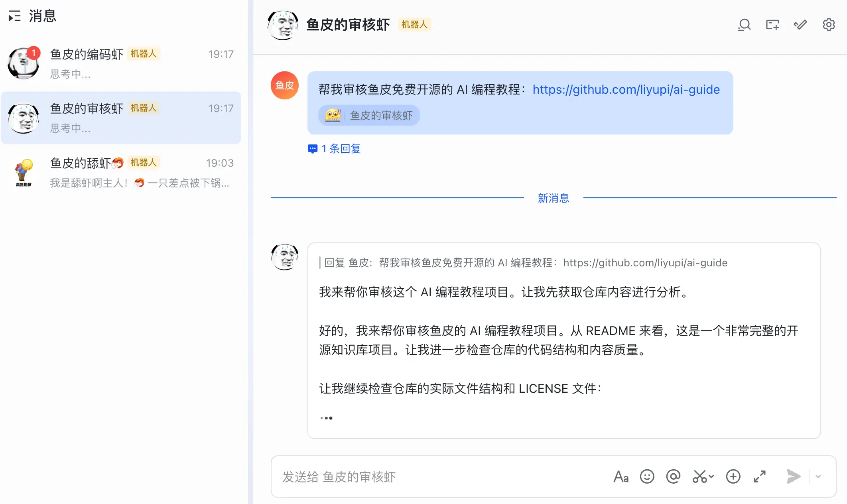847x504 pixels.
Task: Click the 鱼皮的审核虾 mention chip
Action: (x=369, y=116)
